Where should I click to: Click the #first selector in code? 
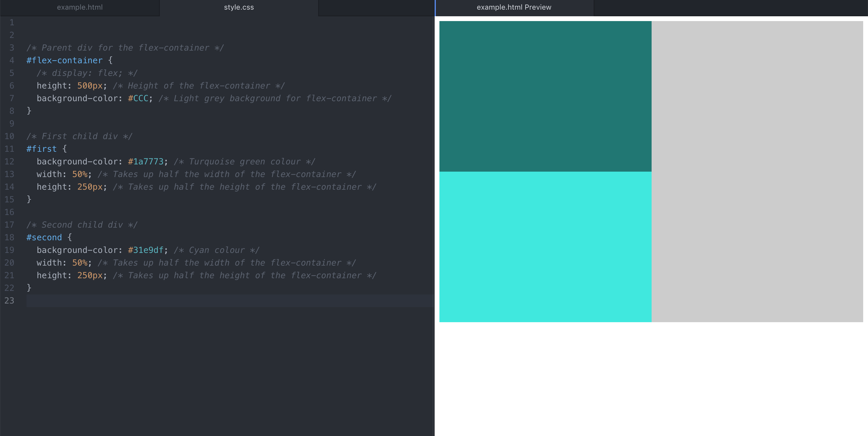pyautogui.click(x=42, y=149)
